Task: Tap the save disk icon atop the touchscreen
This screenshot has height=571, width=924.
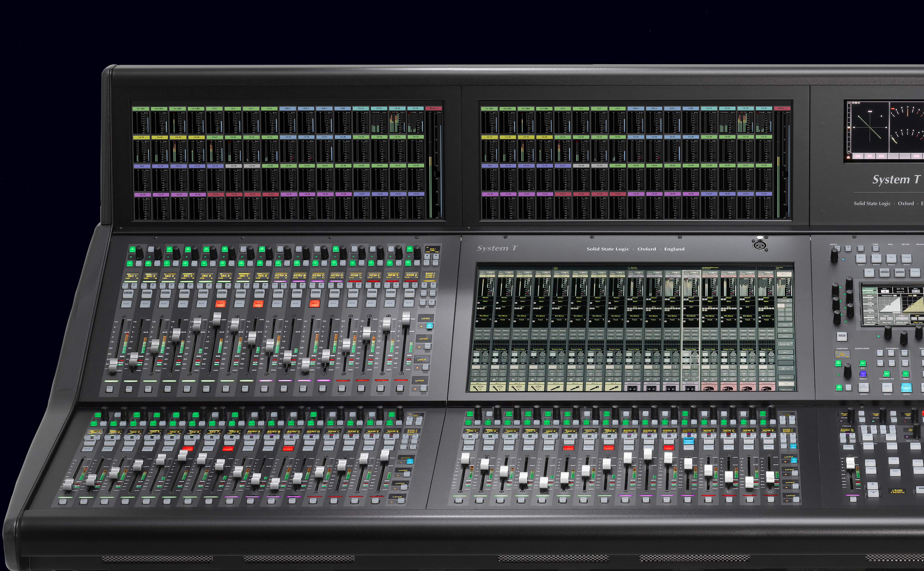Action: pos(556,268)
